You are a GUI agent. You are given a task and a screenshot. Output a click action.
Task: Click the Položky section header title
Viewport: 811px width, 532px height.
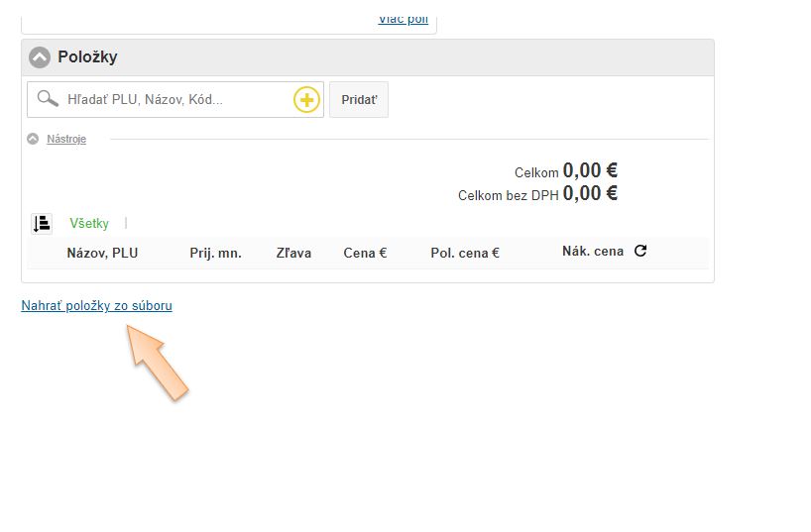click(87, 57)
